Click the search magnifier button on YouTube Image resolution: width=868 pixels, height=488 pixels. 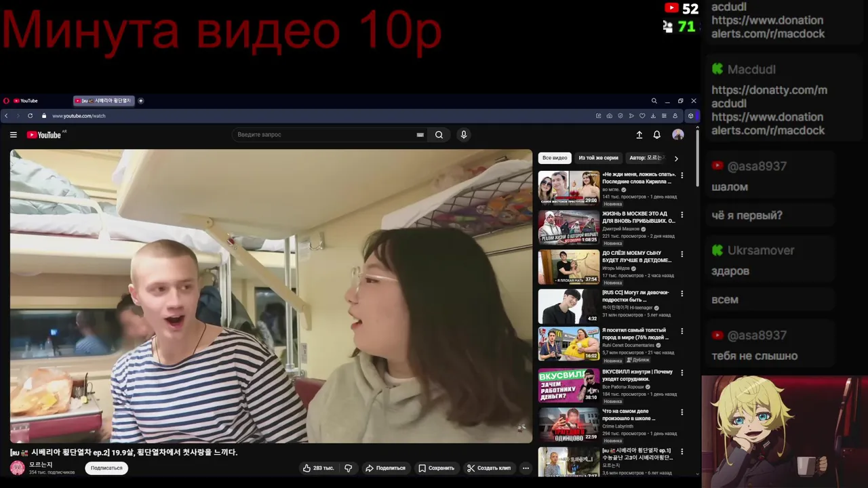click(439, 135)
